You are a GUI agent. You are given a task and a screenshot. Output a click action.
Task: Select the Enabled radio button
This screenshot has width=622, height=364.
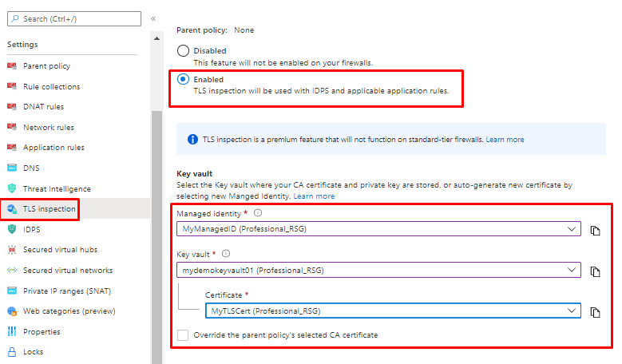click(x=184, y=80)
